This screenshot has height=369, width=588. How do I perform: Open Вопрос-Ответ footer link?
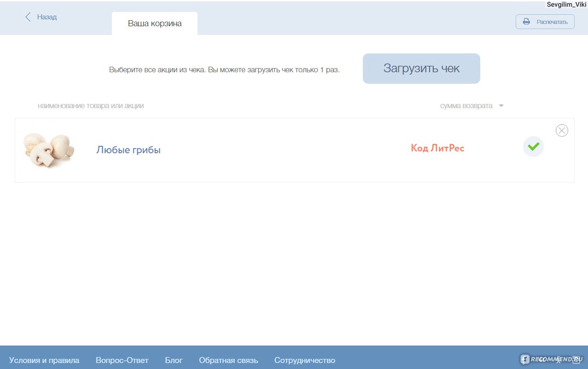pos(122,360)
